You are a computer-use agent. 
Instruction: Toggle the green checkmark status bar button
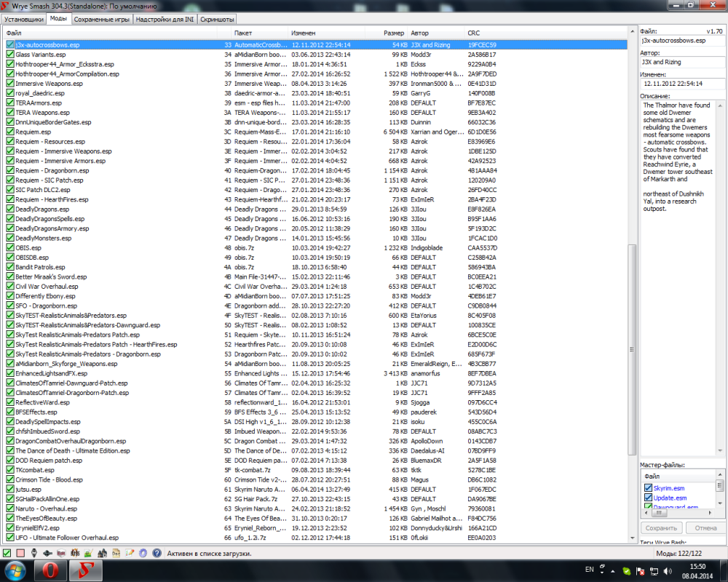point(7,553)
